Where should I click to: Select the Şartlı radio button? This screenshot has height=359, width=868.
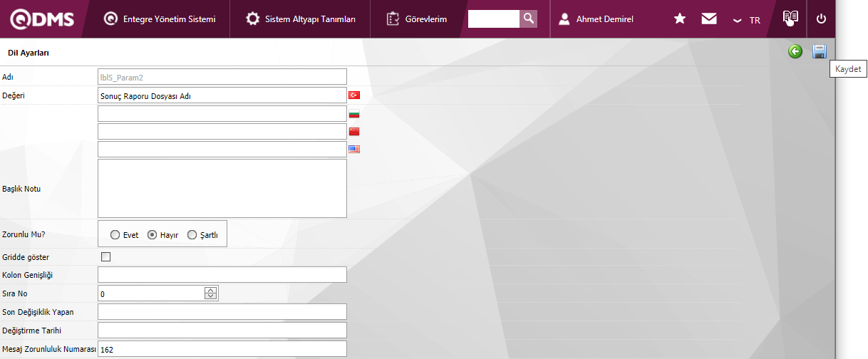point(191,235)
